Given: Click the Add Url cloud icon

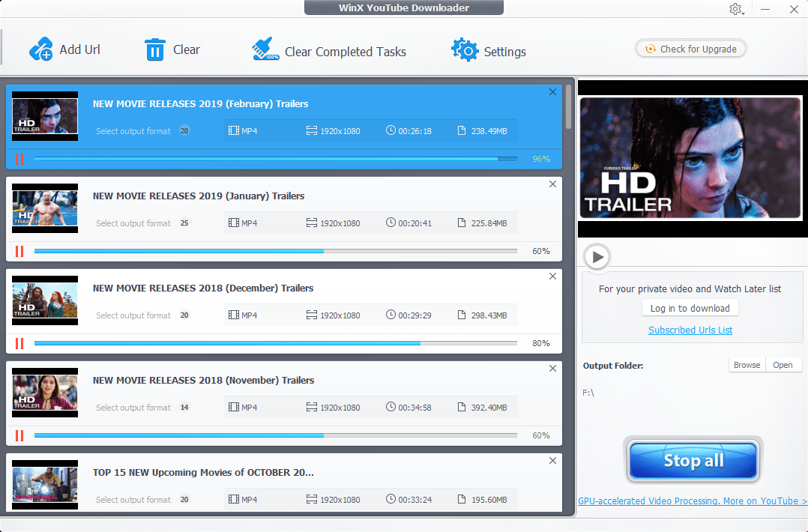Looking at the screenshot, I should coord(40,49).
